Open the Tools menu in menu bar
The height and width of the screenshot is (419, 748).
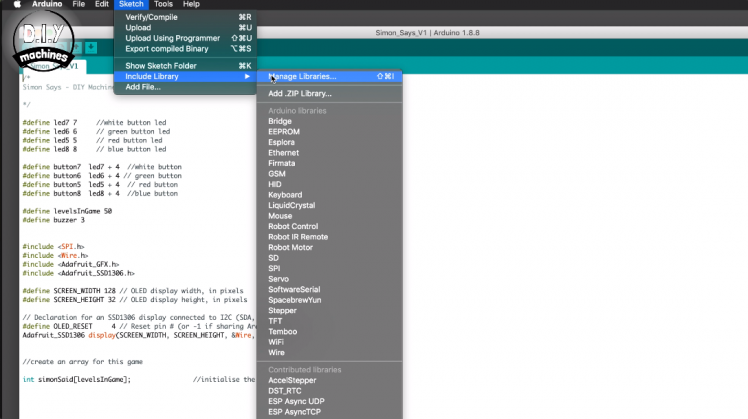point(162,5)
